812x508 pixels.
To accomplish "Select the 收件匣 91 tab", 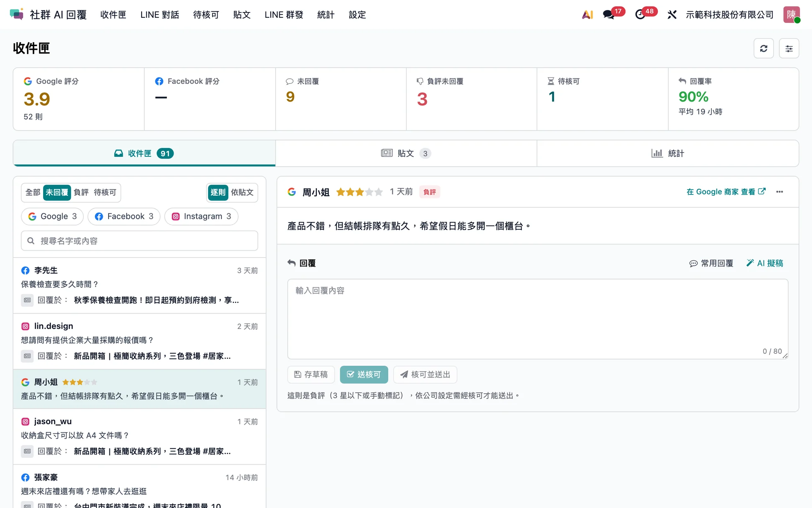I will point(144,153).
